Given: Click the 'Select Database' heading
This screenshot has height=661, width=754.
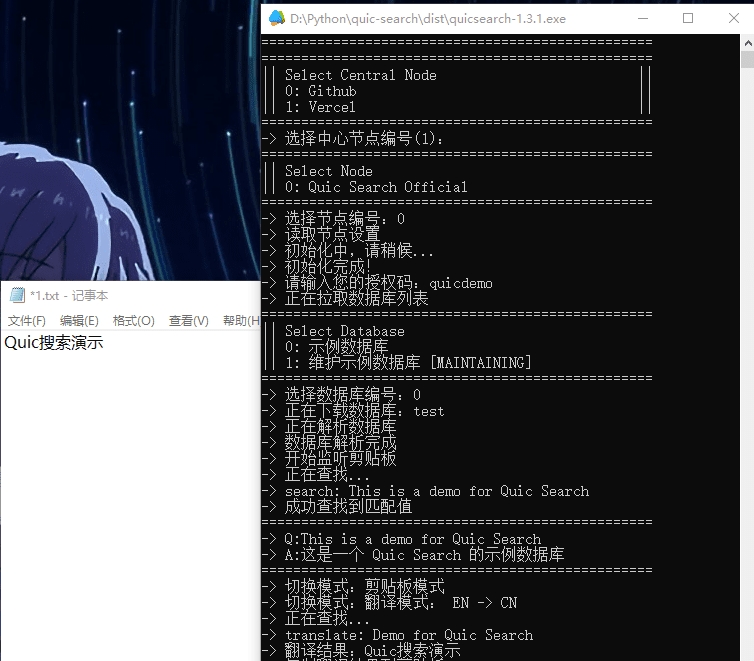Looking at the screenshot, I should click(x=344, y=331).
